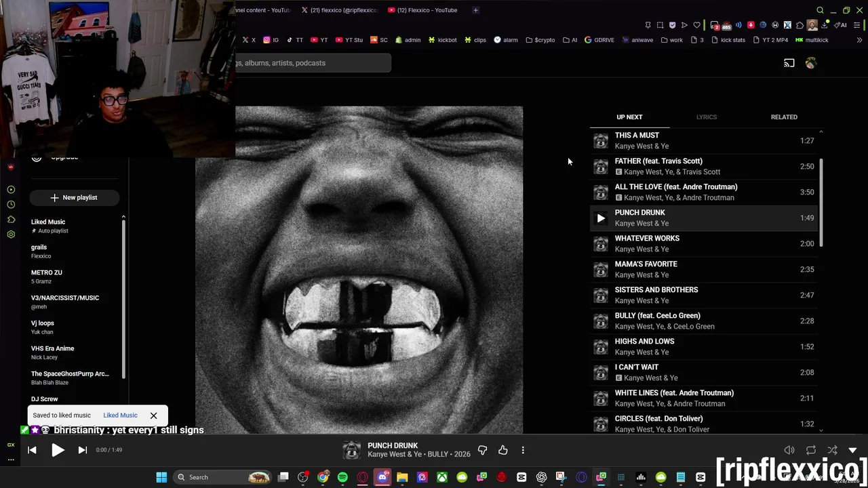The height and width of the screenshot is (488, 868).
Task: Click the snapshot capture toolbar icon
Action: coord(660,25)
